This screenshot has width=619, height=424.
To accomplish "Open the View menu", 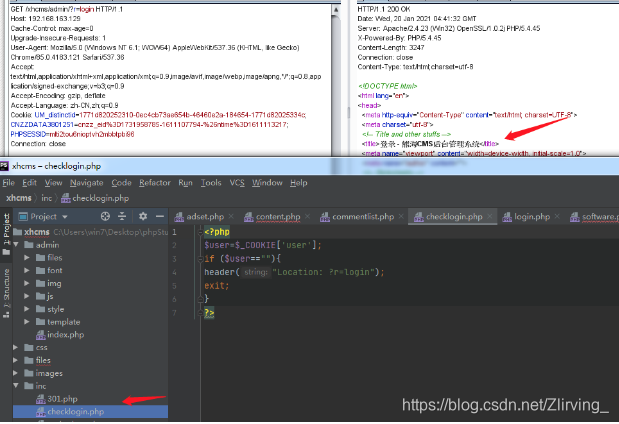I will click(53, 183).
